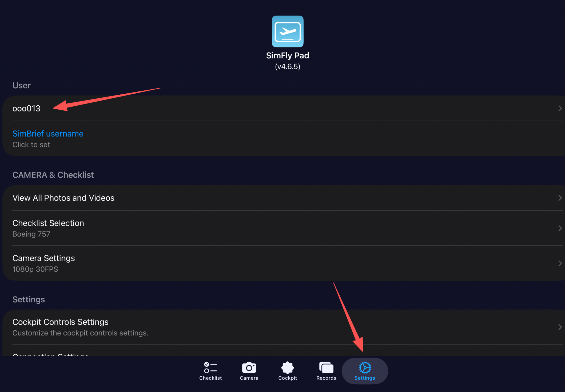Open the Camera Settings row chevron
This screenshot has width=565, height=392.
tap(560, 263)
